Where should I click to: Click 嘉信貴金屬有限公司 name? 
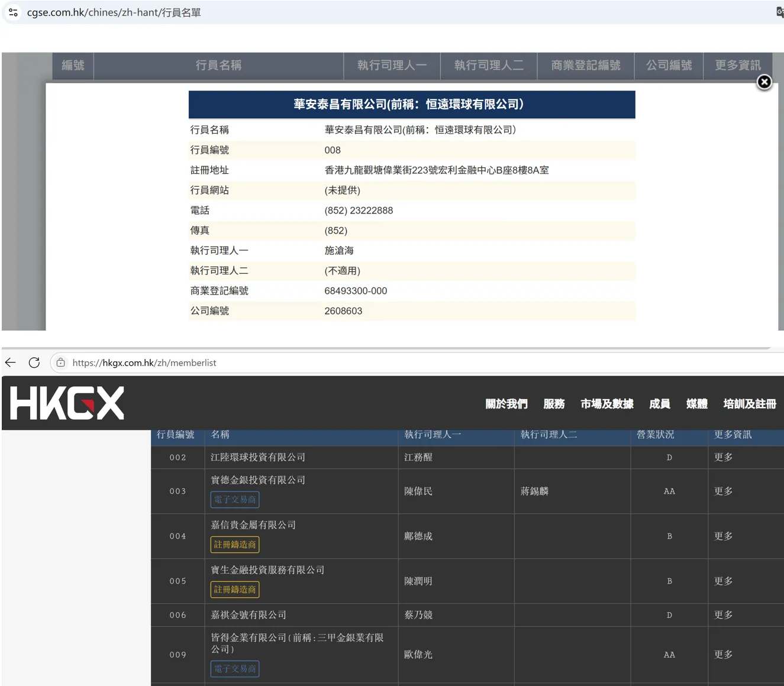[253, 525]
